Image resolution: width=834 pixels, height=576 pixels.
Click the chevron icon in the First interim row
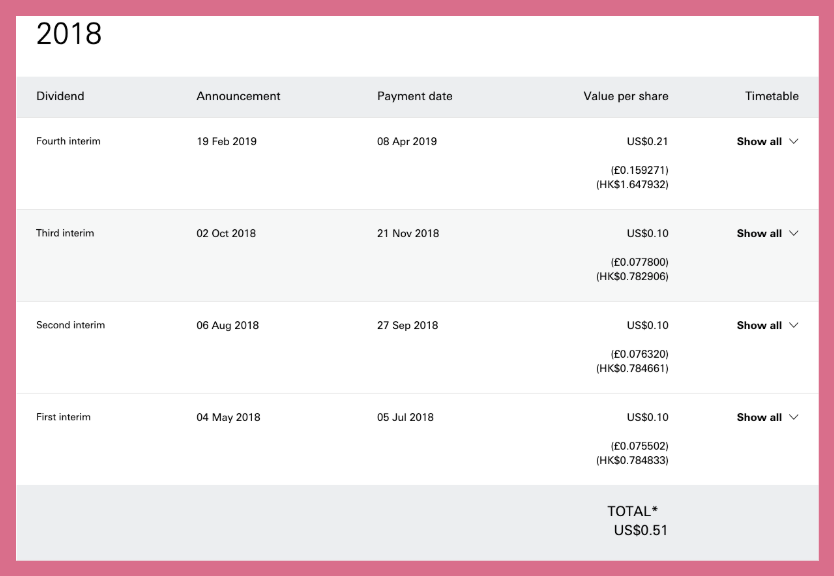click(x=794, y=418)
